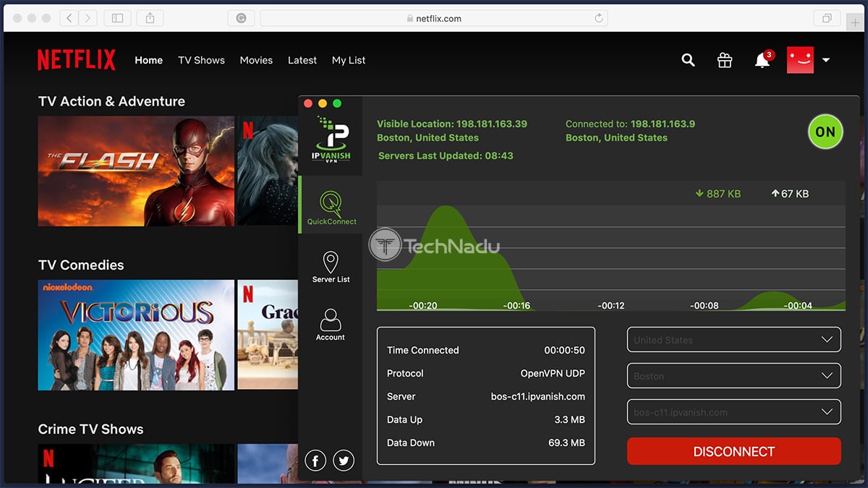Click Visible Location IP 198.181.163.39
868x488 pixels.
pyautogui.click(x=491, y=124)
